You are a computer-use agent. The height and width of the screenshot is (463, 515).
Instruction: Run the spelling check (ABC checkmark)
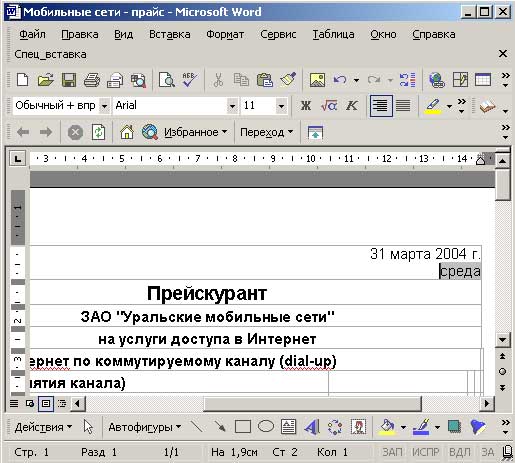[190, 80]
